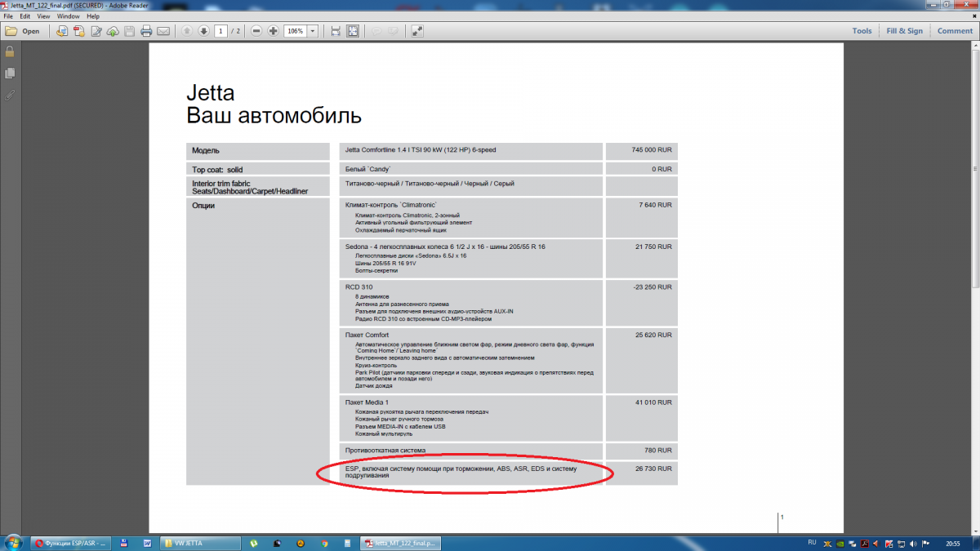Click the 106% zoom value field
Viewport: 980px width, 551px height.
[x=296, y=31]
